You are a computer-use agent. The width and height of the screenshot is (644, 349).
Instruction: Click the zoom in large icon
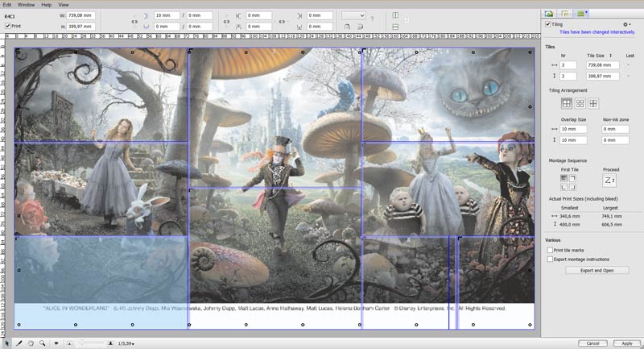(110, 343)
